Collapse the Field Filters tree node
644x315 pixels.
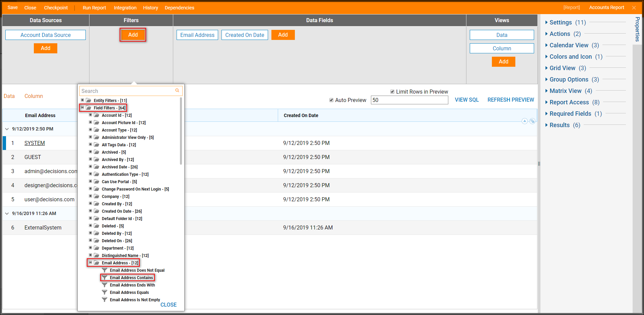pyautogui.click(x=82, y=107)
